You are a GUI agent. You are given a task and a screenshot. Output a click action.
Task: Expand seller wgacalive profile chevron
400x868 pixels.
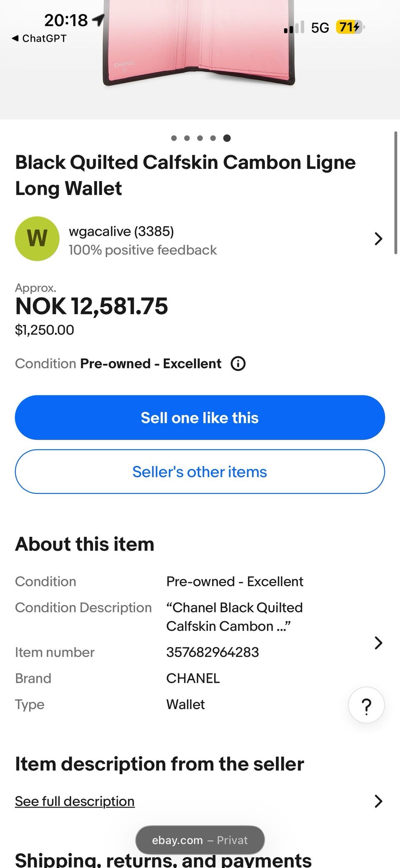[x=378, y=239]
